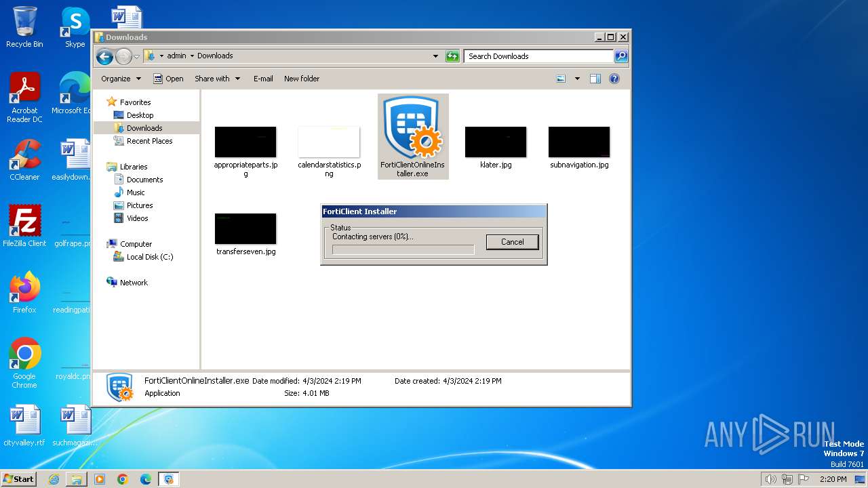Select Network in navigation pane
The width and height of the screenshot is (868, 488).
point(127,283)
